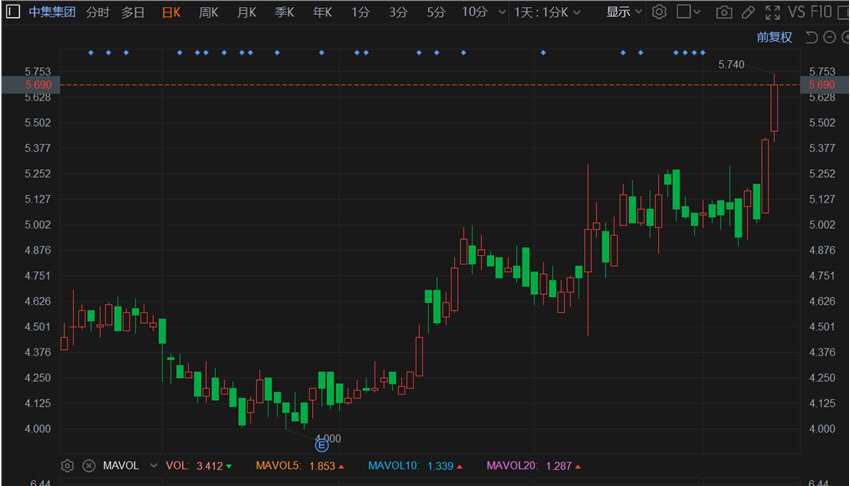Select the 1分 minute interval
The width and height of the screenshot is (850, 486).
tap(360, 12)
